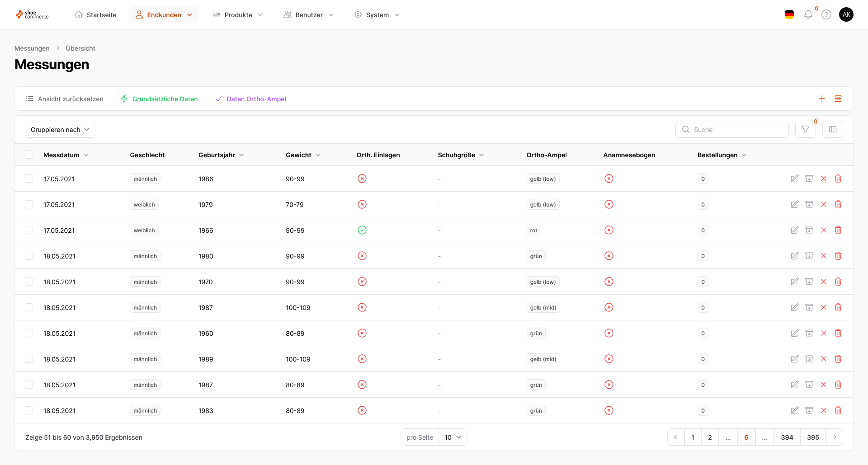
Task: Open the filter funnel icon
Action: pyautogui.click(x=805, y=130)
